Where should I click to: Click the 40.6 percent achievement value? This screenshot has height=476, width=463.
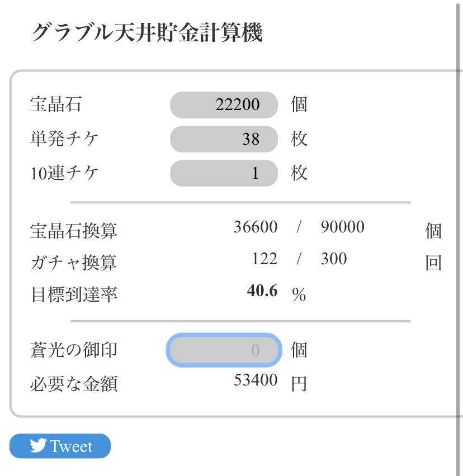tap(262, 291)
